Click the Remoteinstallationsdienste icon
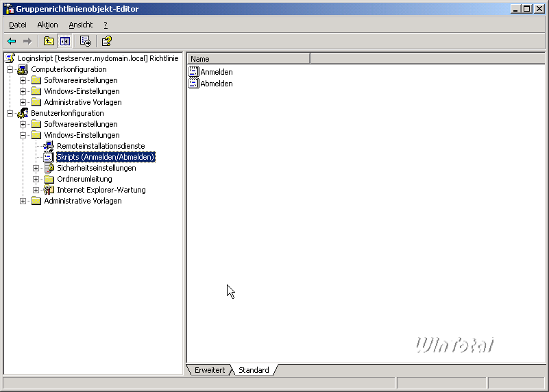 (49, 145)
